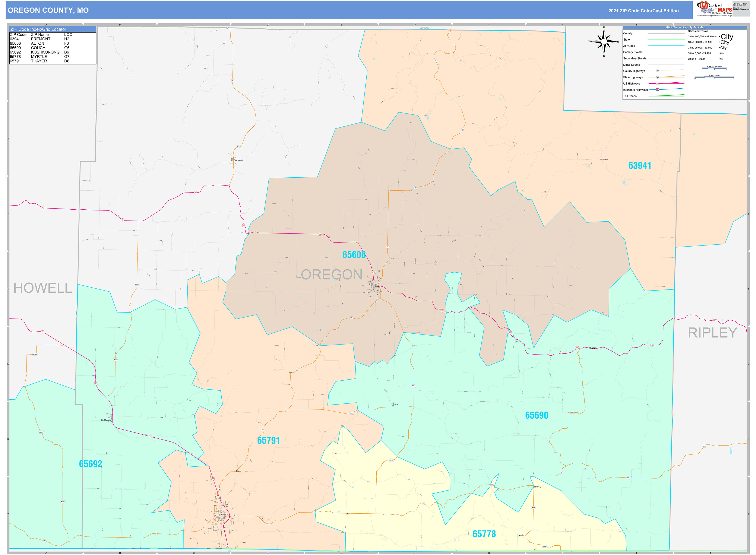Click the State Highways route marker symbol

pos(658,77)
